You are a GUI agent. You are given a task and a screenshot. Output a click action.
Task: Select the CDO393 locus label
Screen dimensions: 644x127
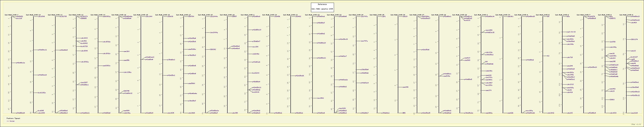pos(213,49)
